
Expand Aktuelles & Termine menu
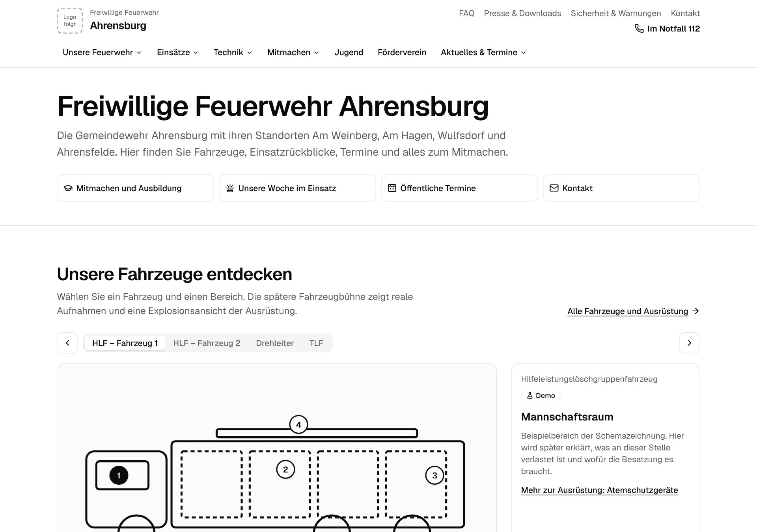click(483, 52)
